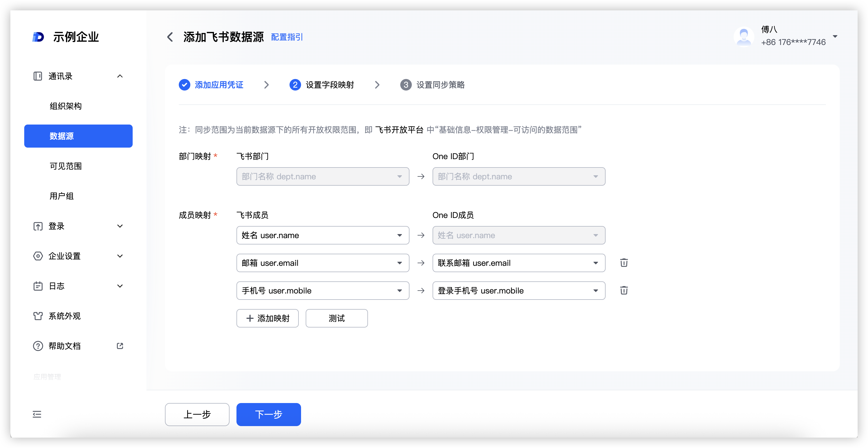Image resolution: width=868 pixels, height=448 pixels.
Task: Click the 下一步 button
Action: pos(268,414)
